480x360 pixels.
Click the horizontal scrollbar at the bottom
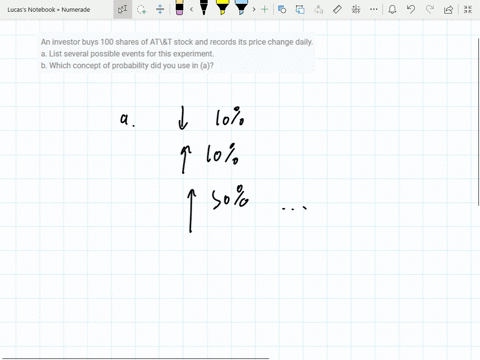(137, 359)
